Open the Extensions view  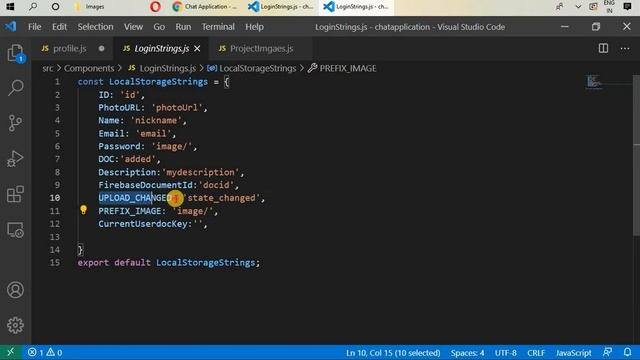click(x=16, y=194)
